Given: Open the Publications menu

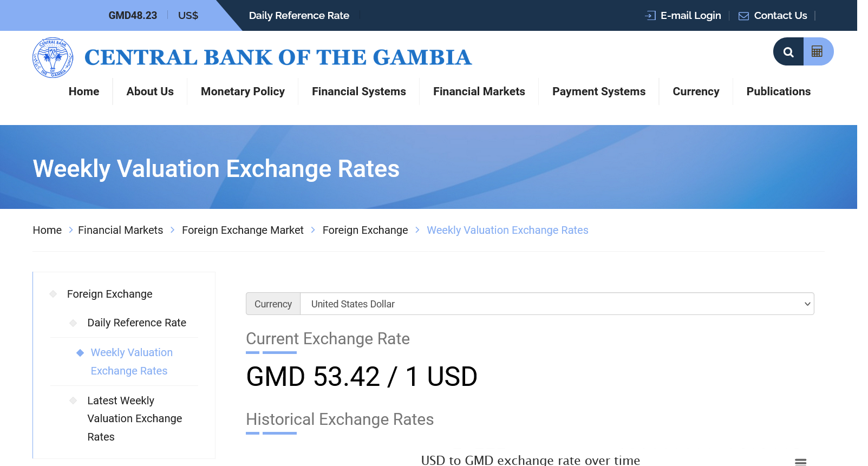Looking at the screenshot, I should pos(778,91).
